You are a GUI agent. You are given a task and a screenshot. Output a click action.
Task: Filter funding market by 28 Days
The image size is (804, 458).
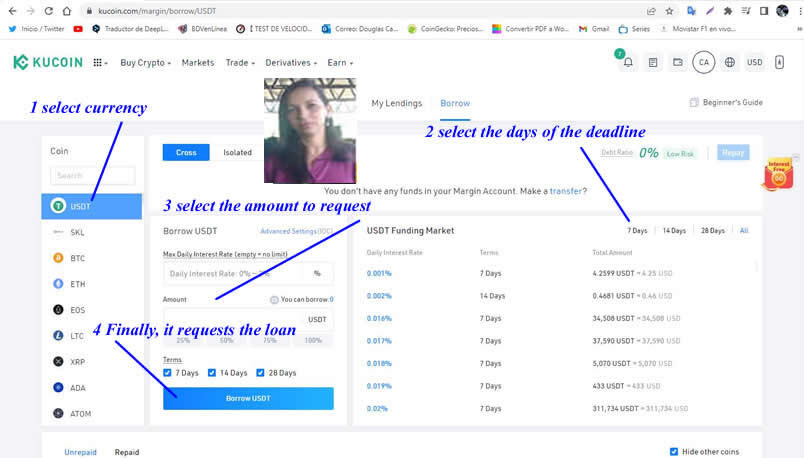(713, 231)
